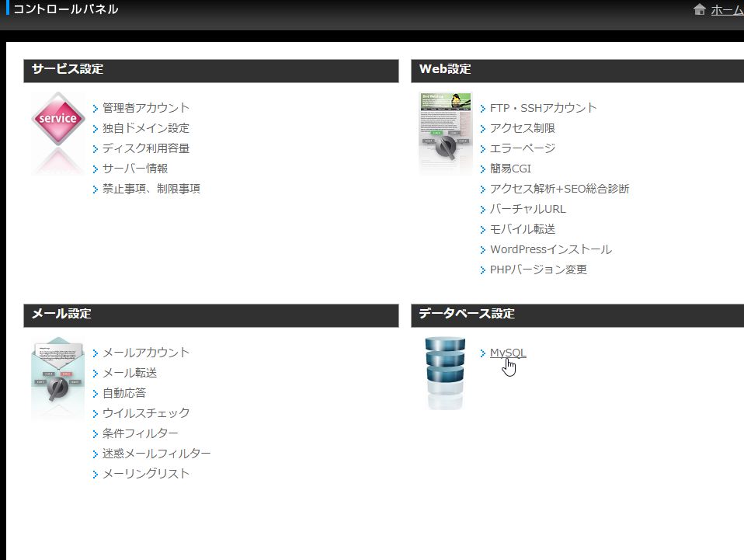Click the Web設定 section header

pos(578,71)
